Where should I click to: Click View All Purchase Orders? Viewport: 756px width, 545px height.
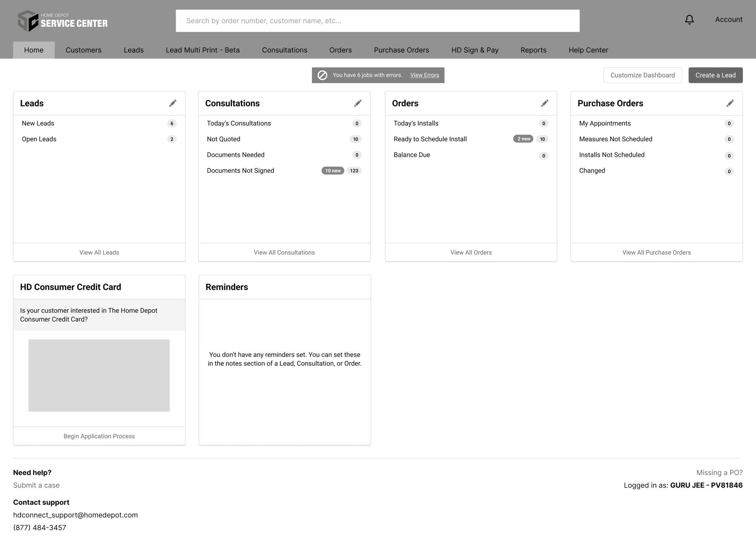656,252
